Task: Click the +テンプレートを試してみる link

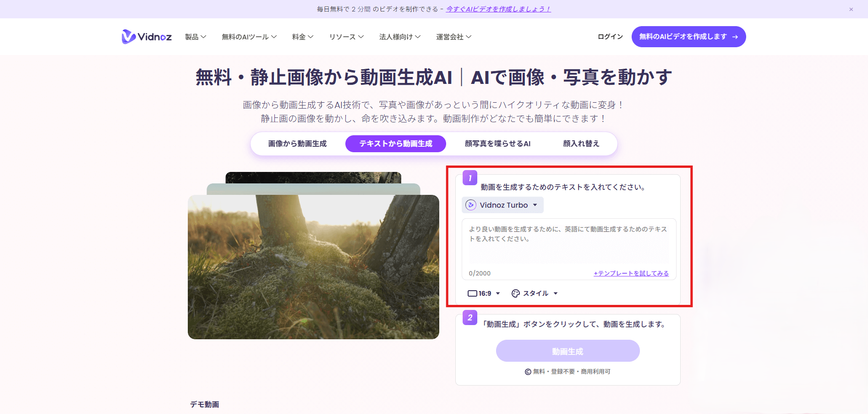Action: 631,273
